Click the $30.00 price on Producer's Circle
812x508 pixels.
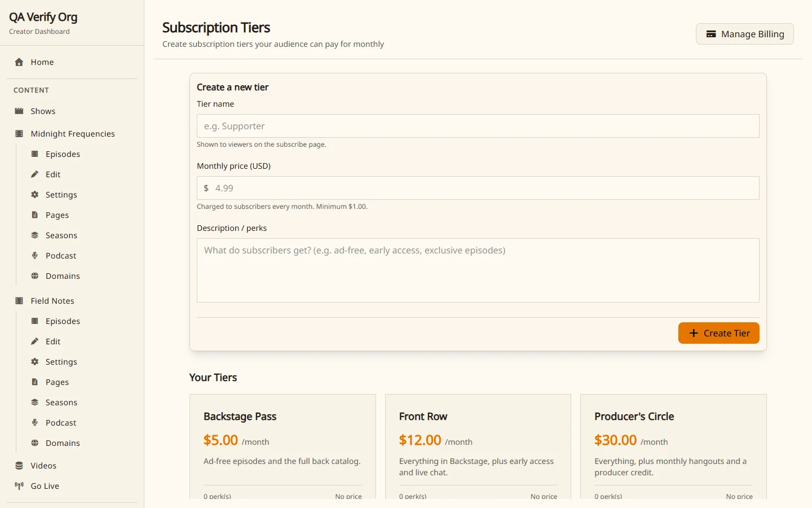[616, 440]
